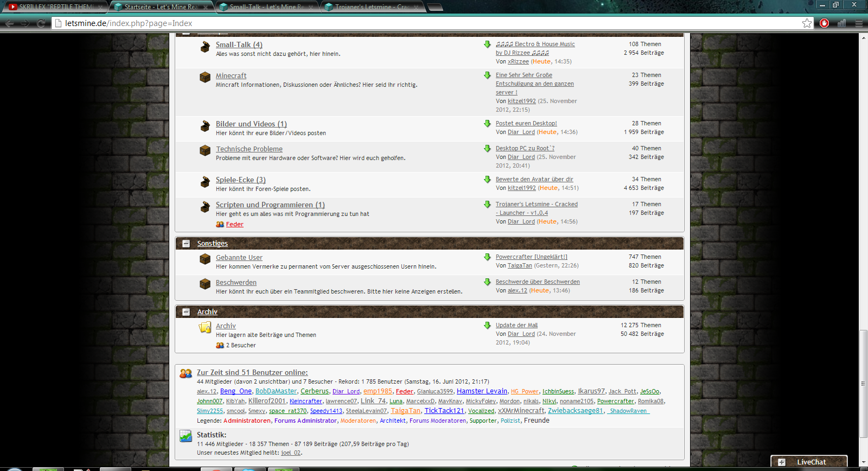Click the vertical page scrollbar thumb
Image resolution: width=868 pixels, height=471 pixels.
click(863, 383)
